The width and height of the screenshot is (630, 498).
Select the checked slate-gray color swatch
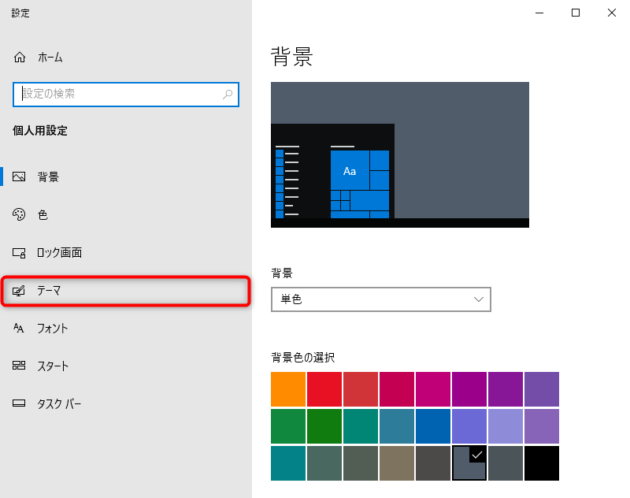469,463
